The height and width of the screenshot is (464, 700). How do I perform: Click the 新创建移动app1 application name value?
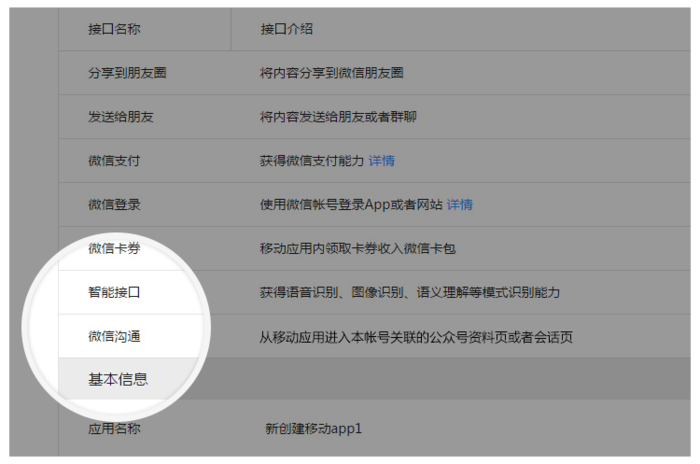pyautogui.click(x=313, y=429)
